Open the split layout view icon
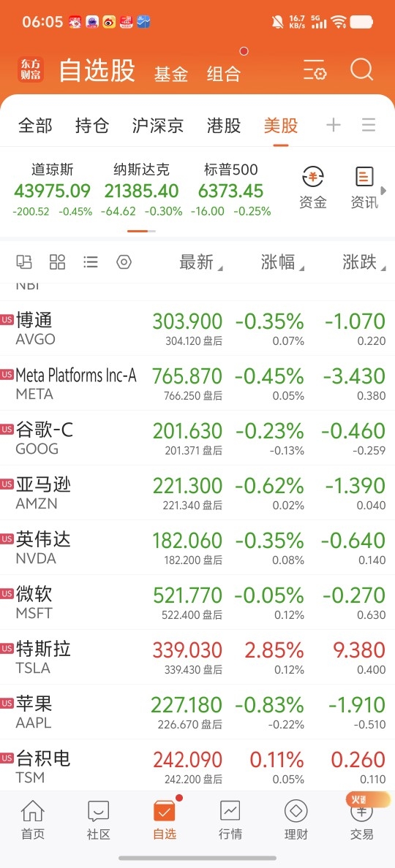395x868 pixels. pyautogui.click(x=24, y=262)
